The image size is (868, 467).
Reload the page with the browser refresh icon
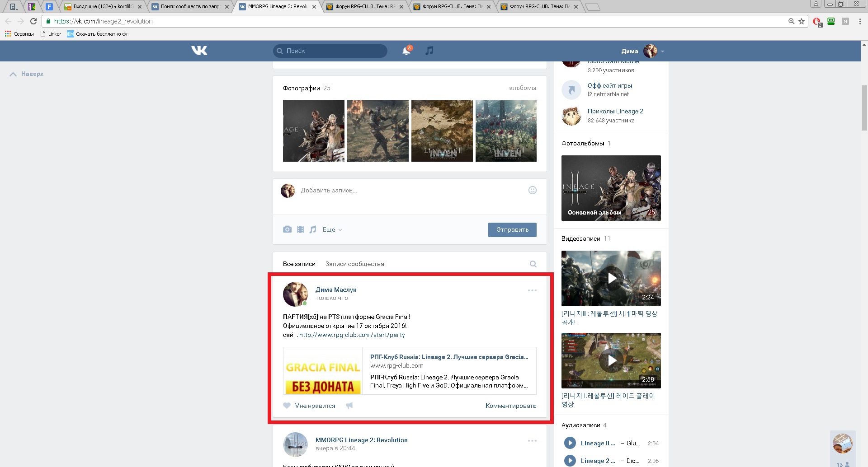point(33,21)
